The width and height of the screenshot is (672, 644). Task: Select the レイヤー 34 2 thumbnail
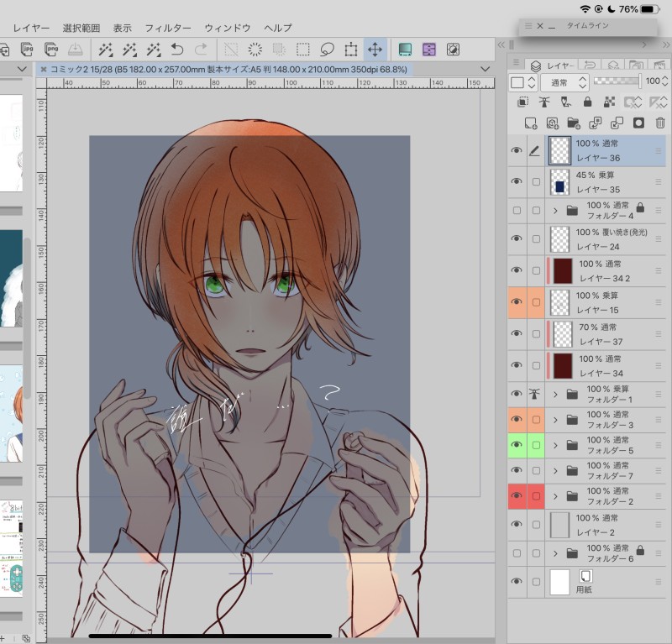coord(563,270)
